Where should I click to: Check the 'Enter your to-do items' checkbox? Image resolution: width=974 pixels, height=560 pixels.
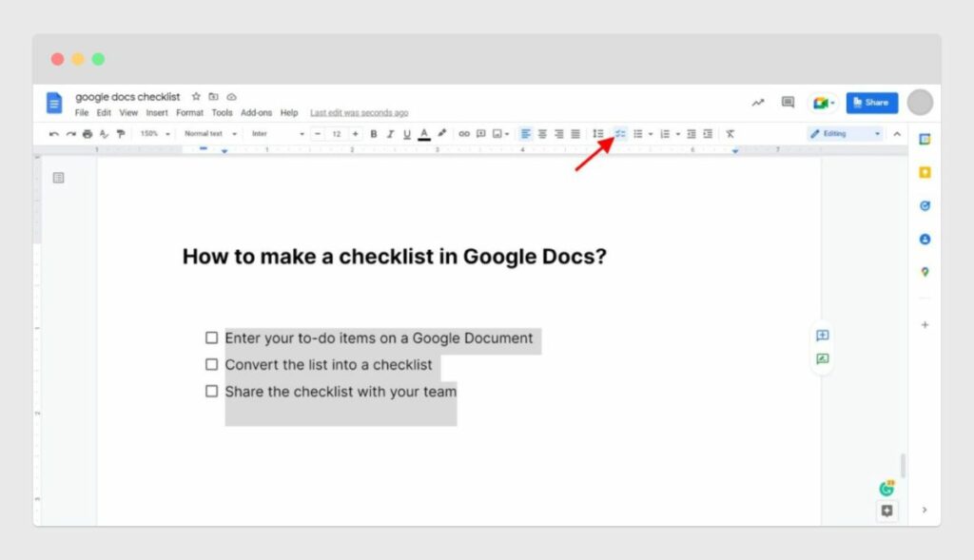pyautogui.click(x=211, y=338)
